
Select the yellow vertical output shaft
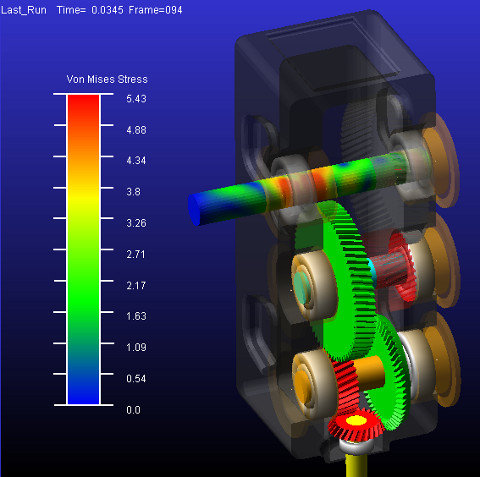point(356,465)
